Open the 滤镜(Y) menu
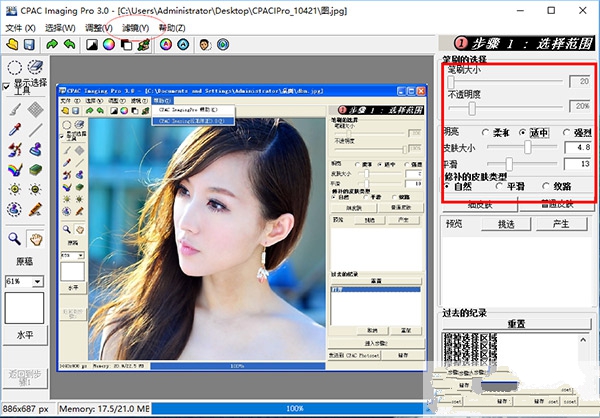Viewport: 600px width, 418px height. tap(135, 28)
